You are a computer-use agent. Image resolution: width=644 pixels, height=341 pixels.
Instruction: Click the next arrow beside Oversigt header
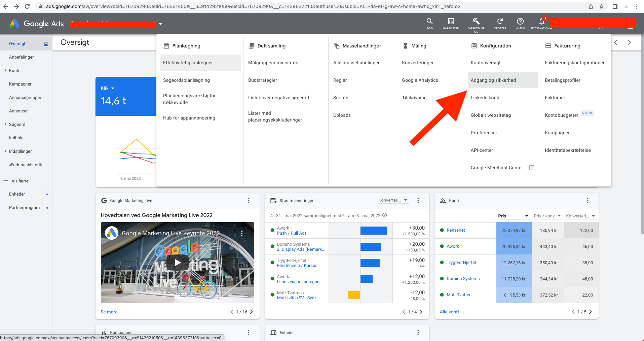pos(629,42)
